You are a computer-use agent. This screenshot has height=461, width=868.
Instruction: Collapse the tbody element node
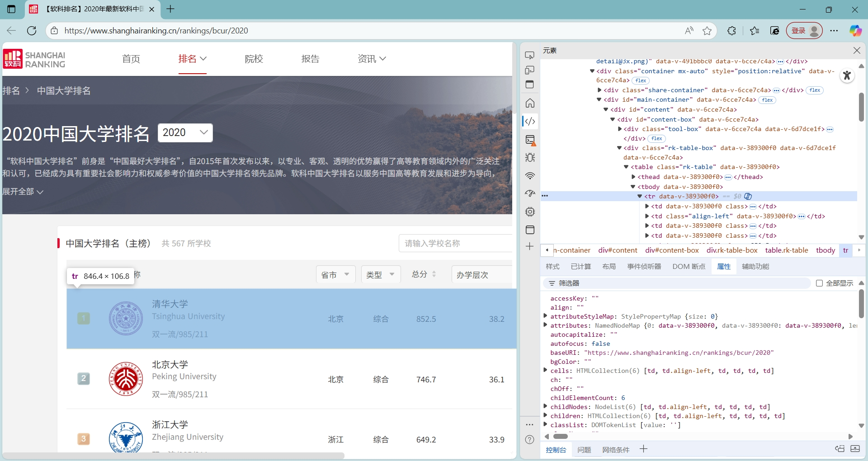click(633, 187)
